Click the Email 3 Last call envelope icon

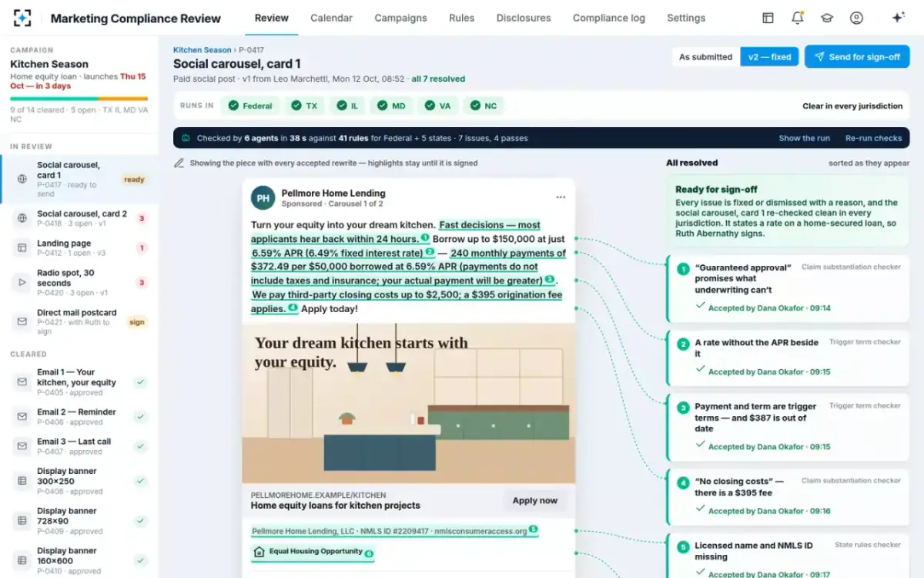click(22, 446)
